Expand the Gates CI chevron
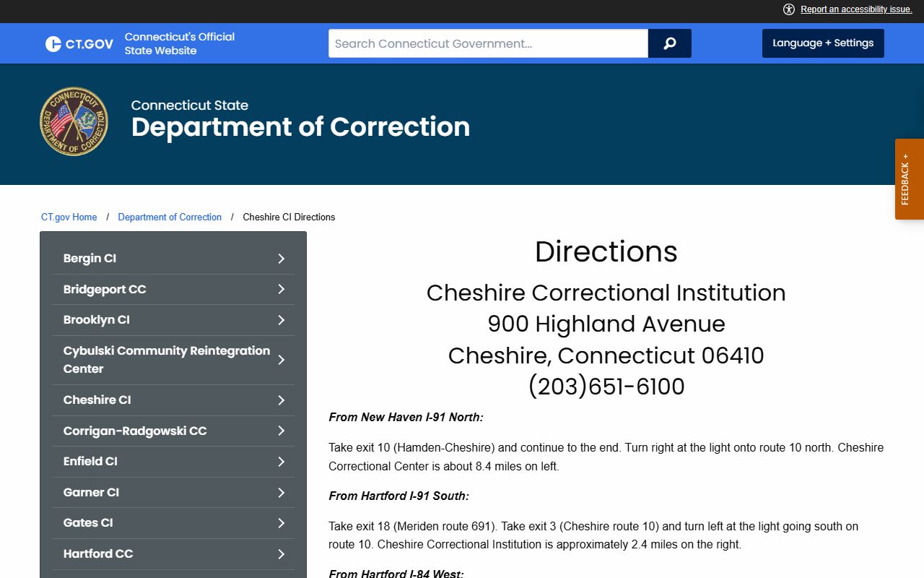This screenshot has width=924, height=578. (x=282, y=523)
